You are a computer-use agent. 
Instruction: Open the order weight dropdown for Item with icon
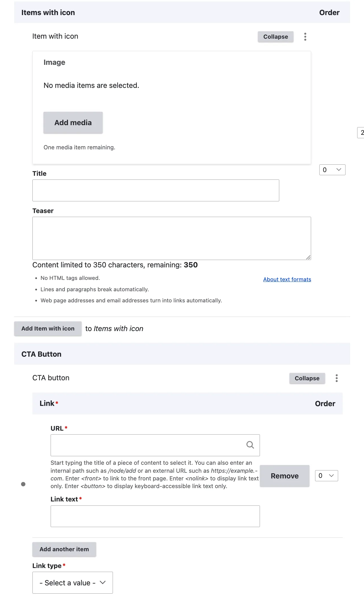(332, 170)
